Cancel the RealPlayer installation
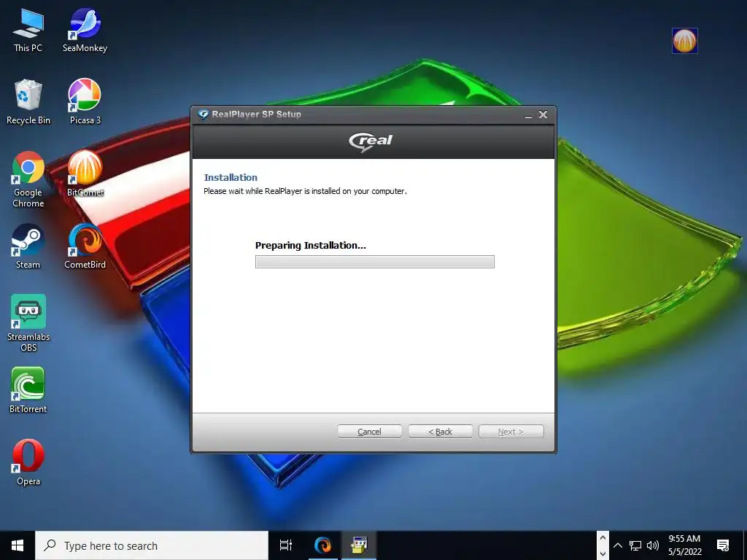This screenshot has width=747, height=560. (369, 432)
